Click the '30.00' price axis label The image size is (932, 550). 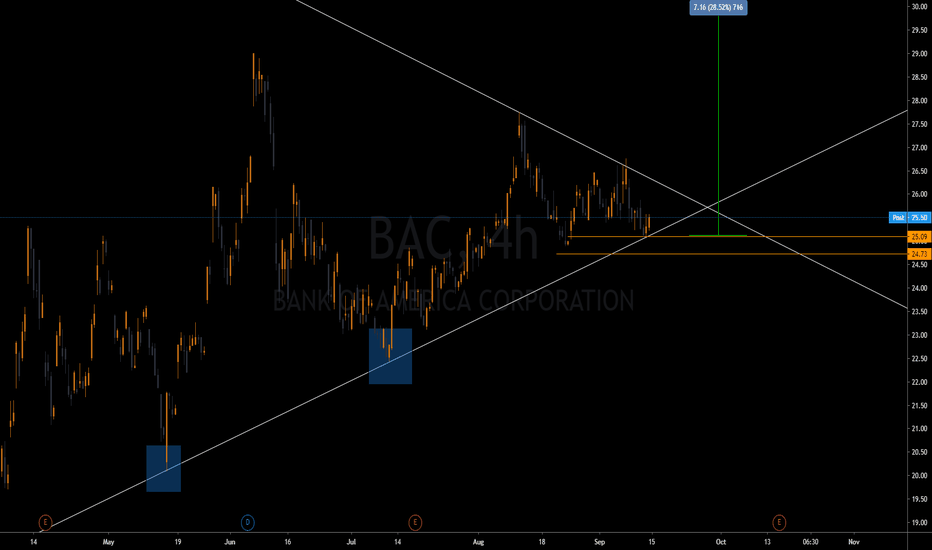(x=920, y=7)
